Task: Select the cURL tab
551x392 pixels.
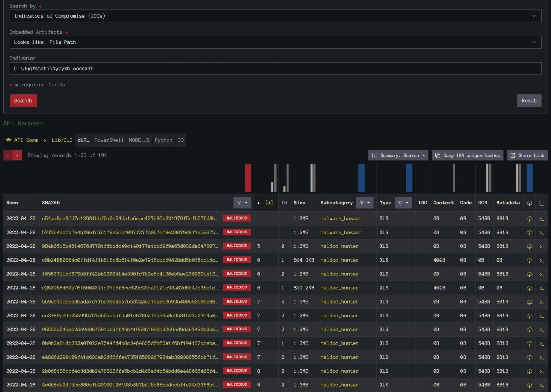Action: click(x=83, y=140)
